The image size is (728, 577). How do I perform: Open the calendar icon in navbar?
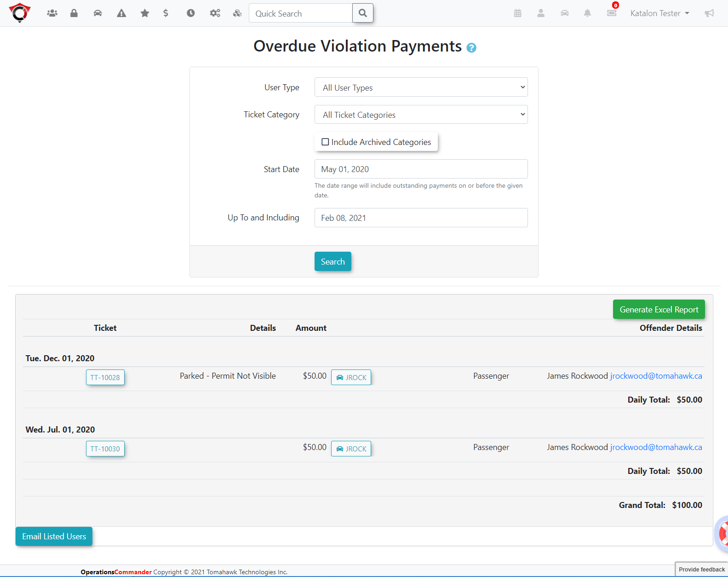click(x=518, y=13)
